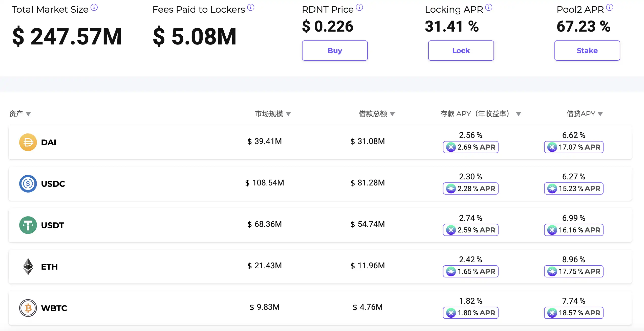
Task: Open the USDT market name
Action: pyautogui.click(x=53, y=225)
